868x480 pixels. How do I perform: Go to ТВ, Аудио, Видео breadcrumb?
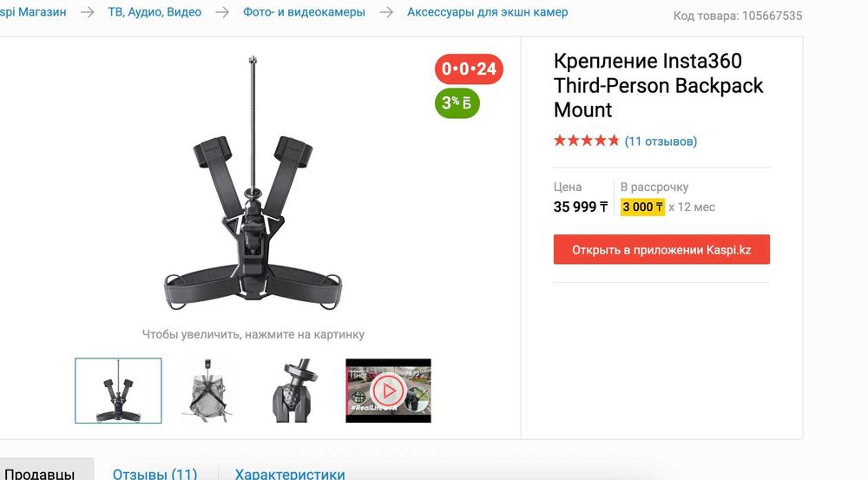pyautogui.click(x=155, y=12)
